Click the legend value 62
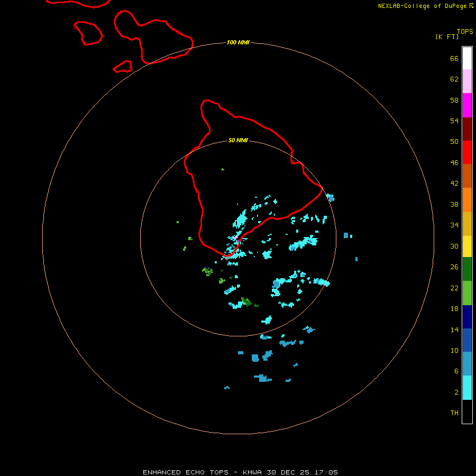Image resolution: width=476 pixels, height=476 pixels. [454, 79]
